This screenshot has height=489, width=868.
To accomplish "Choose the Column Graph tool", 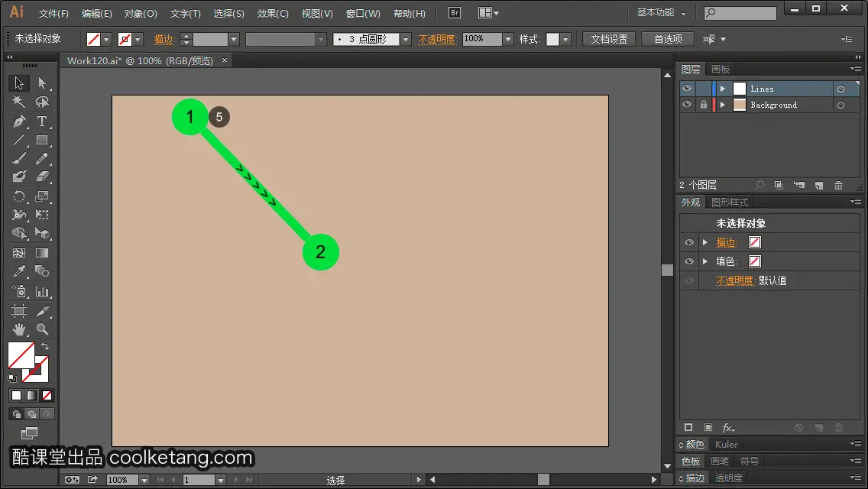I will (42, 291).
